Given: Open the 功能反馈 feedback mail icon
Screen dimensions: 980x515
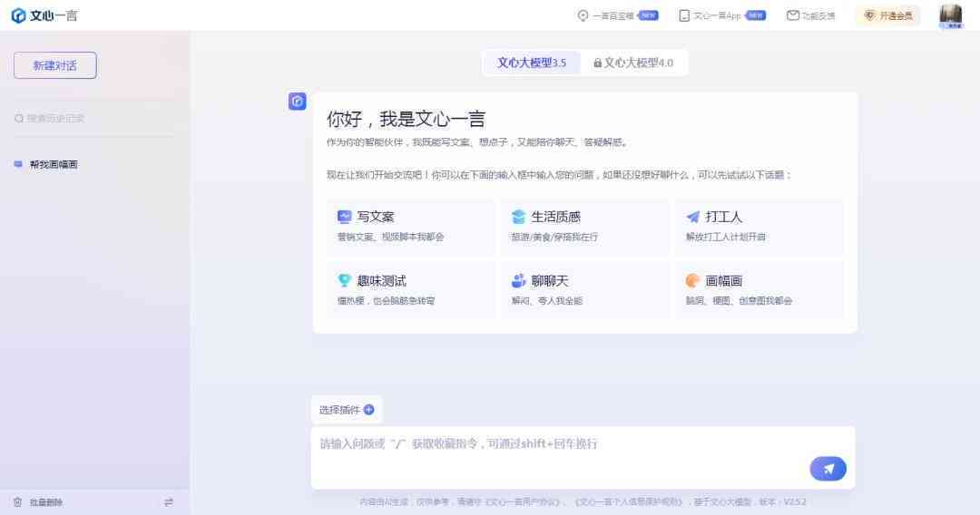Looking at the screenshot, I should pyautogui.click(x=792, y=15).
